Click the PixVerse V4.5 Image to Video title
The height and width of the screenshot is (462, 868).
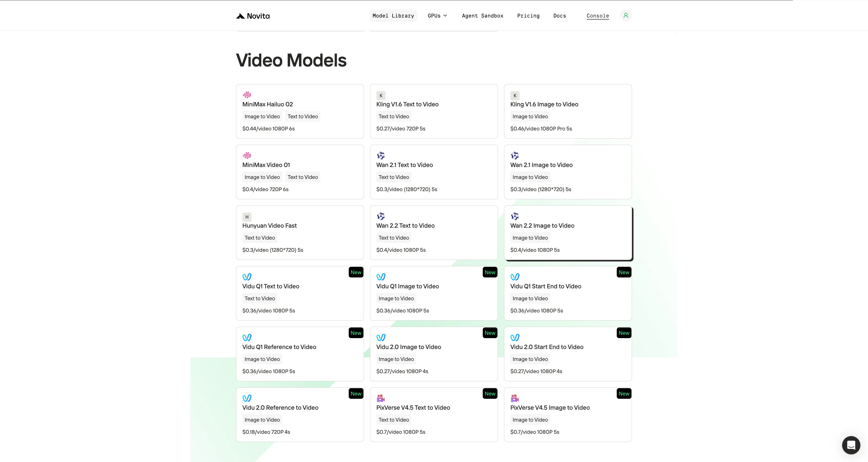550,408
